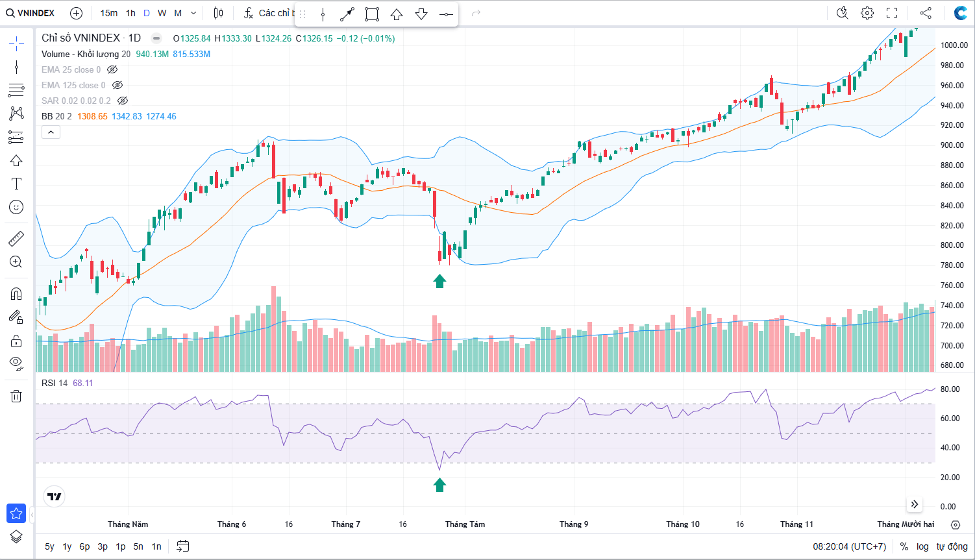Set range to 3p
Screen dimensions: 975x560
click(103, 546)
